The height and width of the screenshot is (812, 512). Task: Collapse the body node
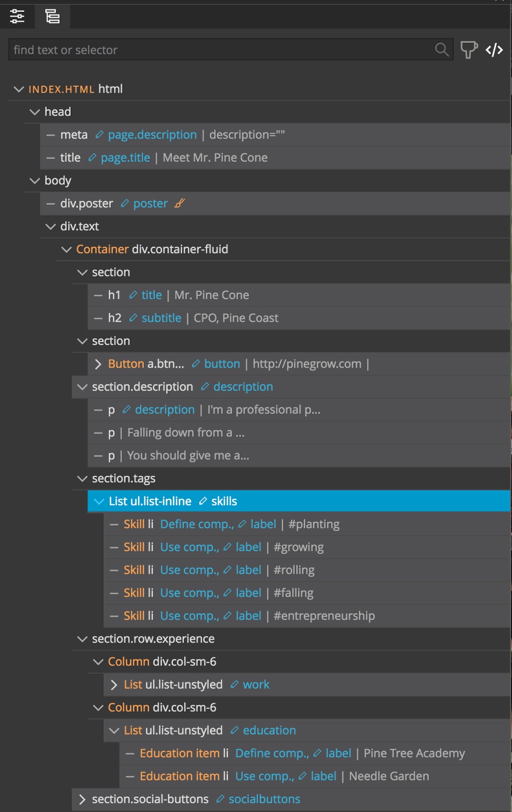(35, 181)
